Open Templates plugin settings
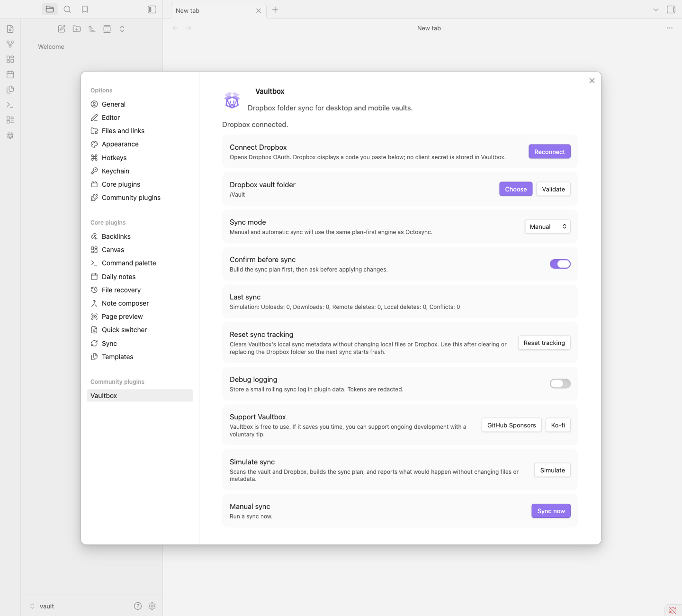Screen dimensions: 682x616 (x=140, y=357)
